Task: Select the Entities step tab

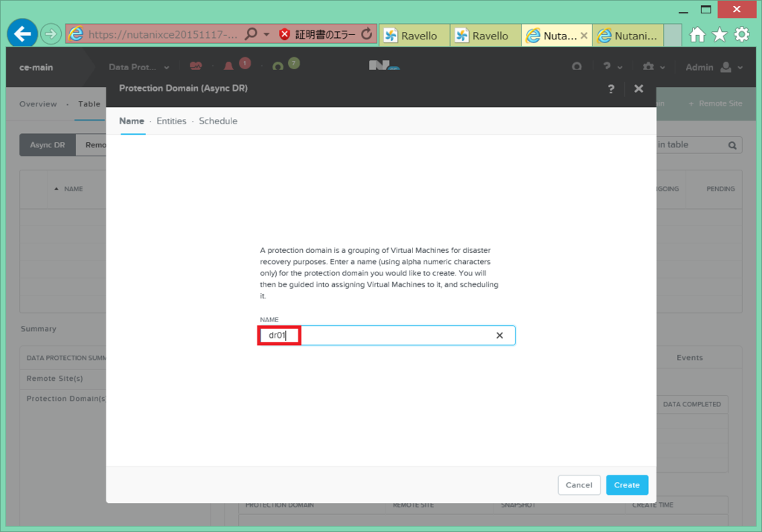Action: (x=172, y=121)
